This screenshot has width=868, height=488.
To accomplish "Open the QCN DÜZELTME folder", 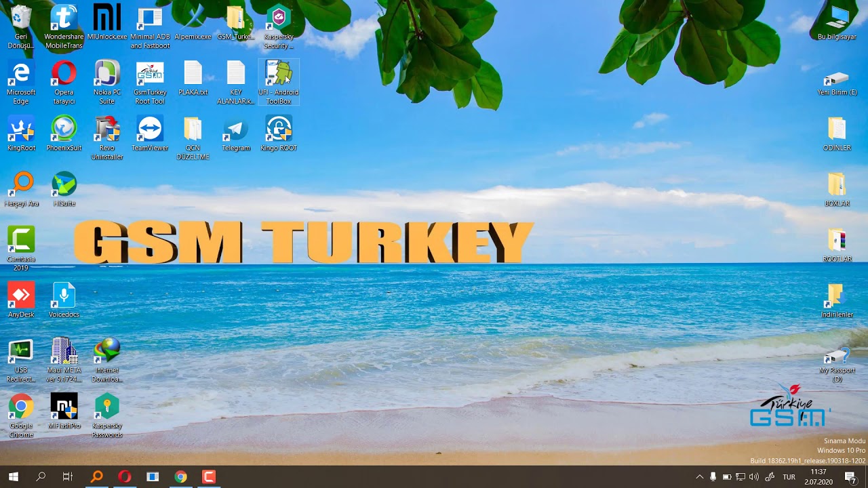I will tap(193, 138).
